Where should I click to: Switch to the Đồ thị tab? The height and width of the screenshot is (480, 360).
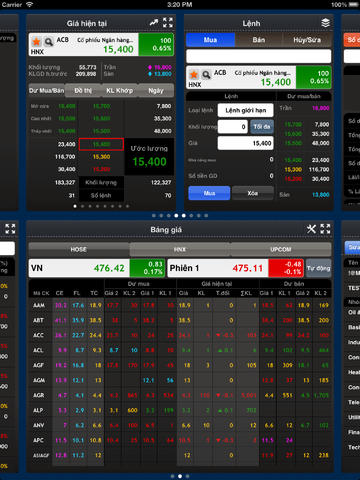coord(83,91)
